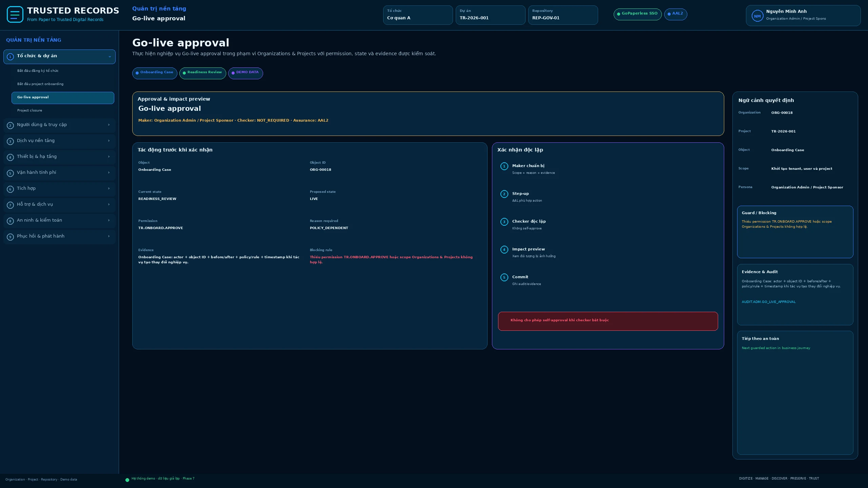Click step 3 circle Checker độc lập
This screenshot has height=488, width=868.
(504, 222)
